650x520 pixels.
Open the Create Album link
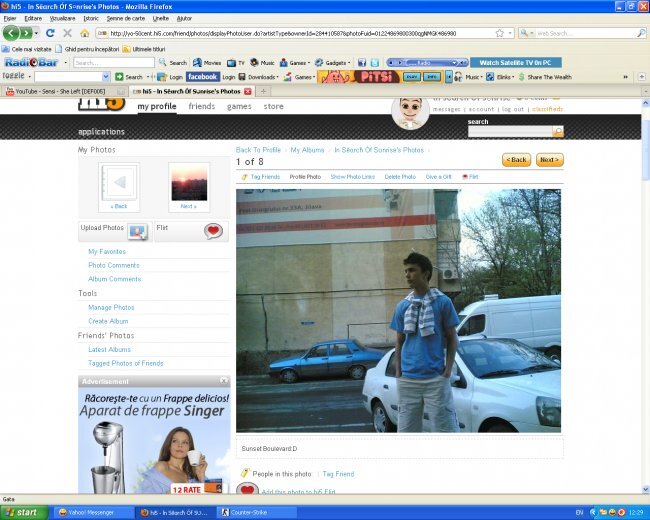tap(108, 321)
